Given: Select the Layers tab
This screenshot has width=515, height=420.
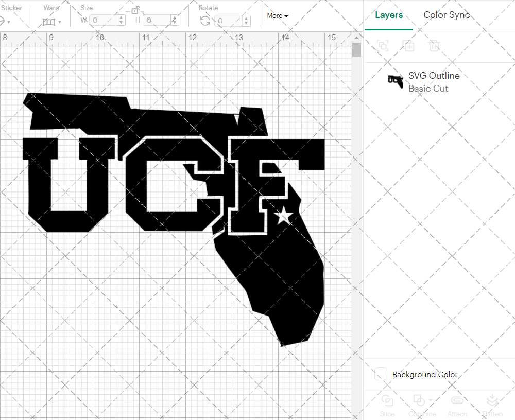Looking at the screenshot, I should (389, 15).
